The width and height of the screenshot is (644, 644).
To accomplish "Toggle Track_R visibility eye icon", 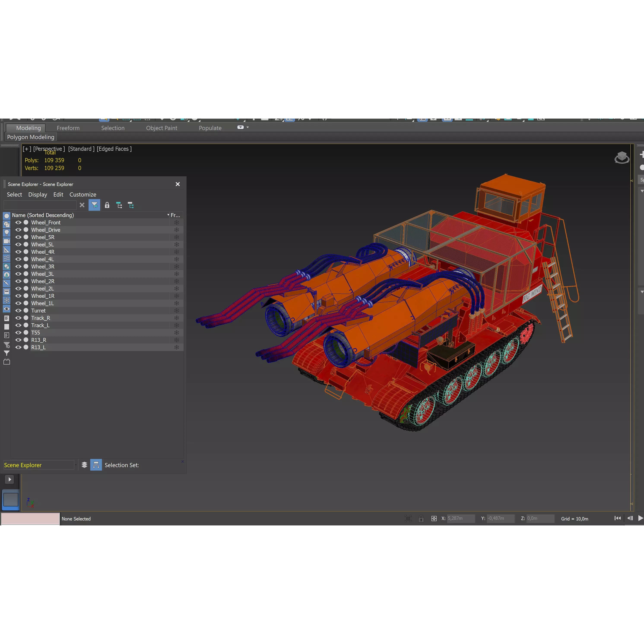I will [19, 318].
